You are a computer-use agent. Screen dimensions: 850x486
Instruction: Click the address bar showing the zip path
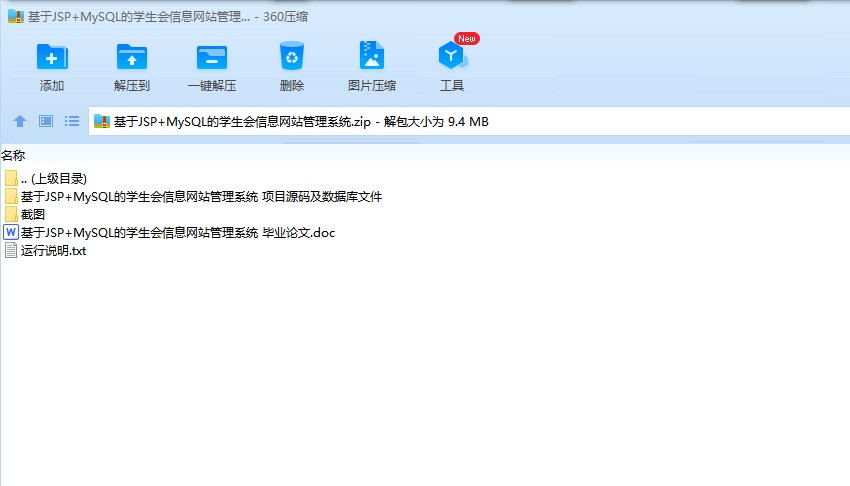click(x=469, y=121)
